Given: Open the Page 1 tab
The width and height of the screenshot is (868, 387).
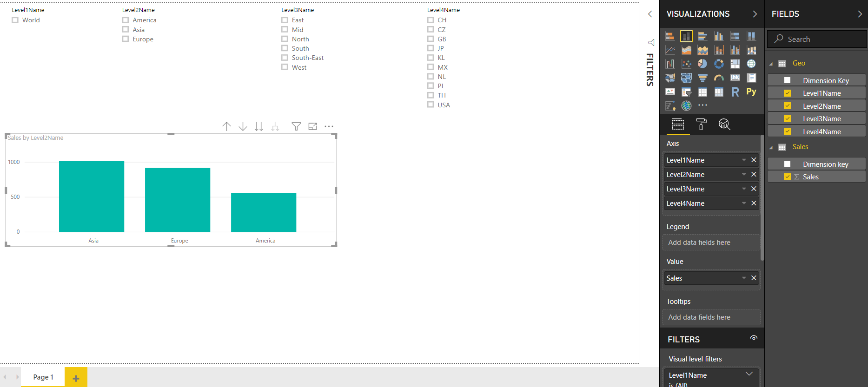Looking at the screenshot, I should 43,377.
